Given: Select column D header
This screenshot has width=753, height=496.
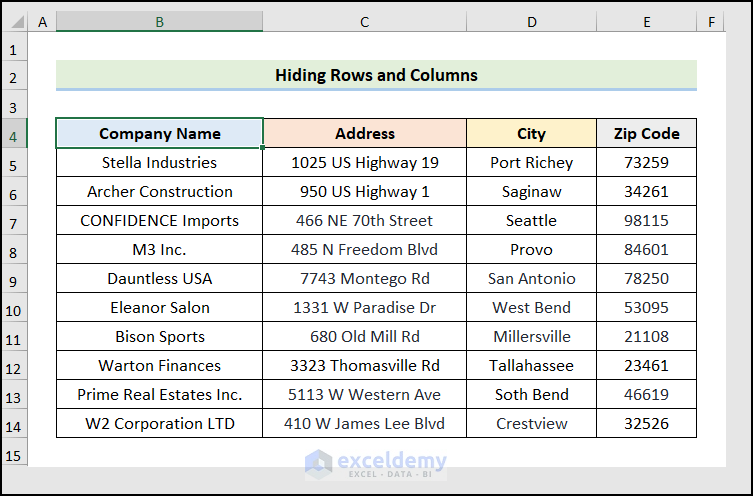Looking at the screenshot, I should coord(531,22).
